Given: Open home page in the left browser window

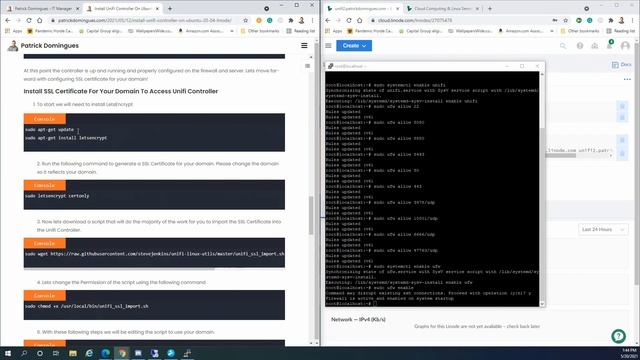Looking at the screenshot, I should tap(40, 20).
